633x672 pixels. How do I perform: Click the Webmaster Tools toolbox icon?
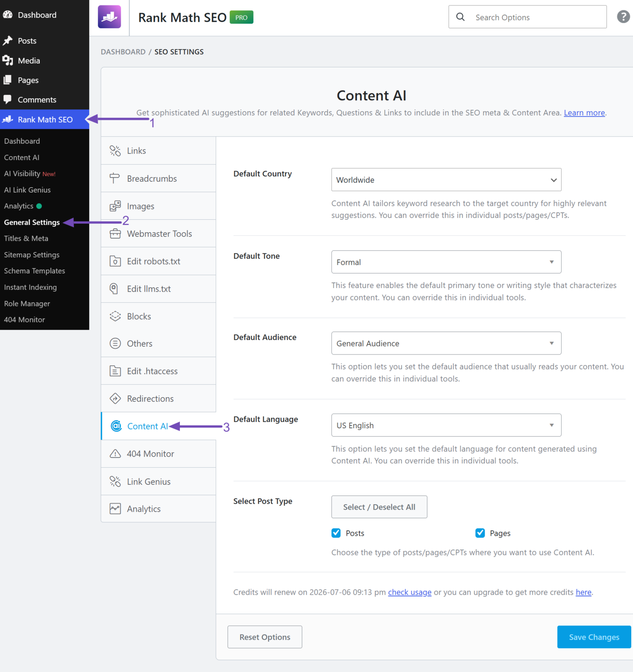coord(115,233)
